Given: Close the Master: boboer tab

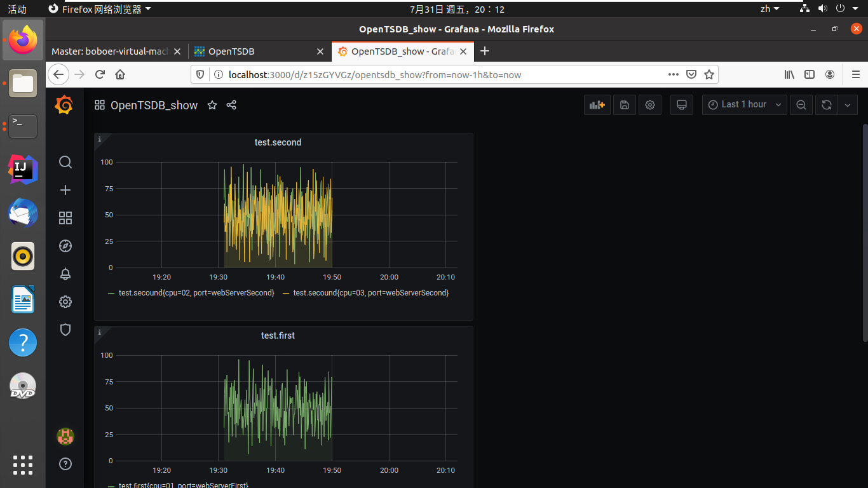Looking at the screenshot, I should point(177,51).
